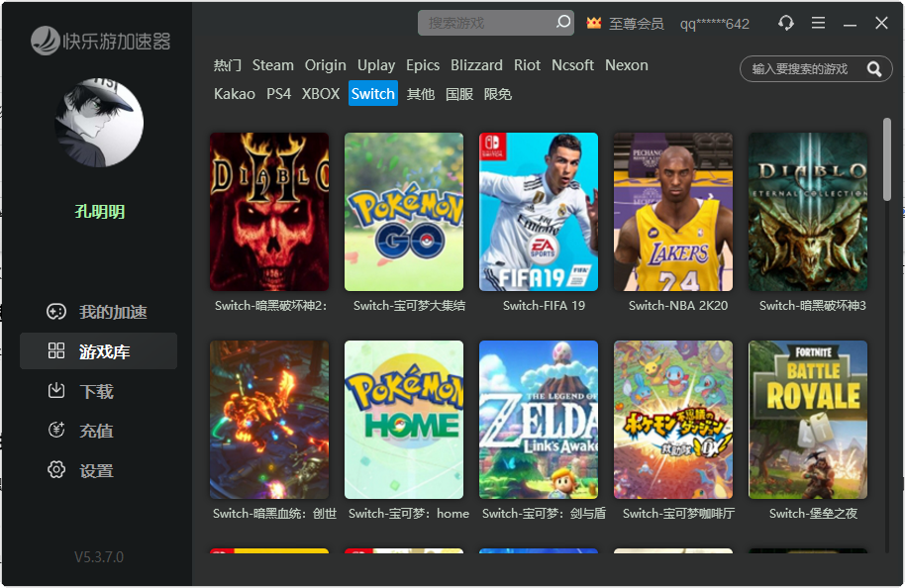This screenshot has height=588, width=905.
Task: Click the 搜索游戏 search input at top
Action: [x=496, y=23]
